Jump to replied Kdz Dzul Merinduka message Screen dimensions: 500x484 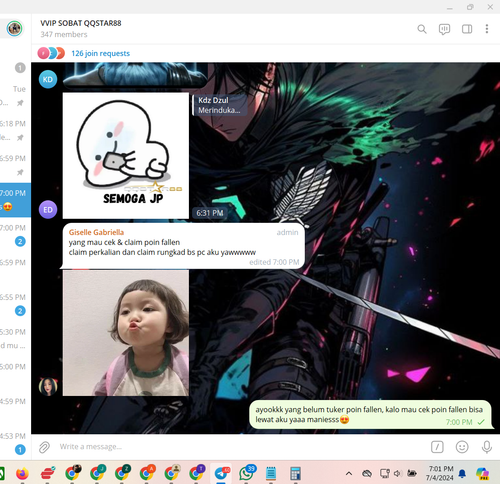click(x=220, y=105)
